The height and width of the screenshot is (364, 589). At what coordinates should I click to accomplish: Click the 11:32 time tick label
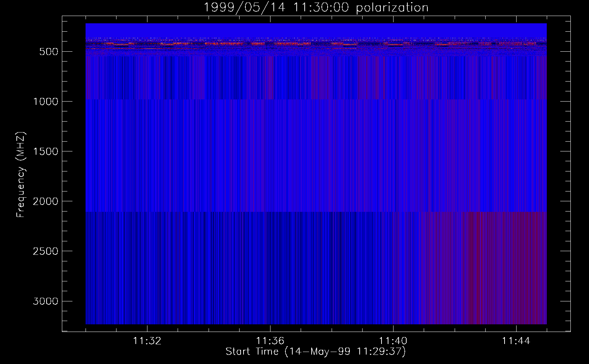pyautogui.click(x=147, y=341)
